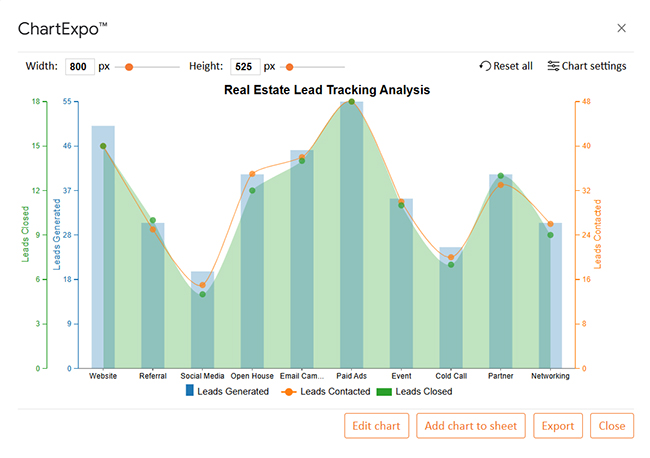Click the Leads Contacted axis label

(x=598, y=235)
